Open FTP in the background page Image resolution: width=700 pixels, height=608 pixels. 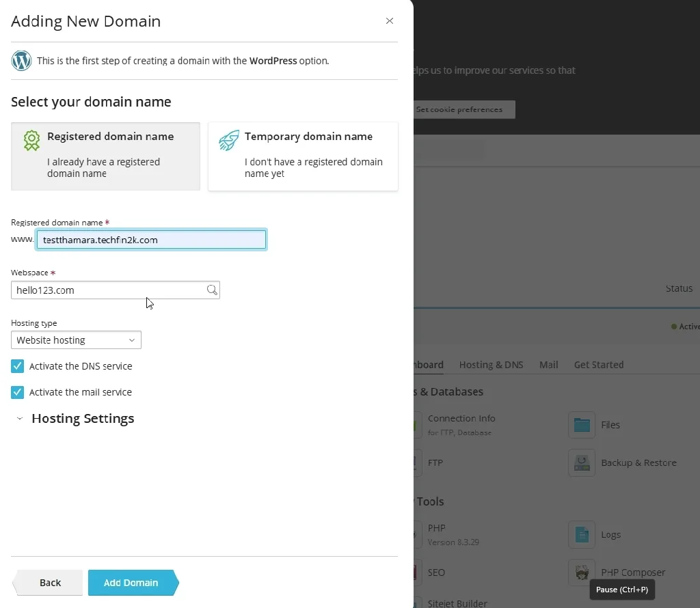(x=435, y=462)
